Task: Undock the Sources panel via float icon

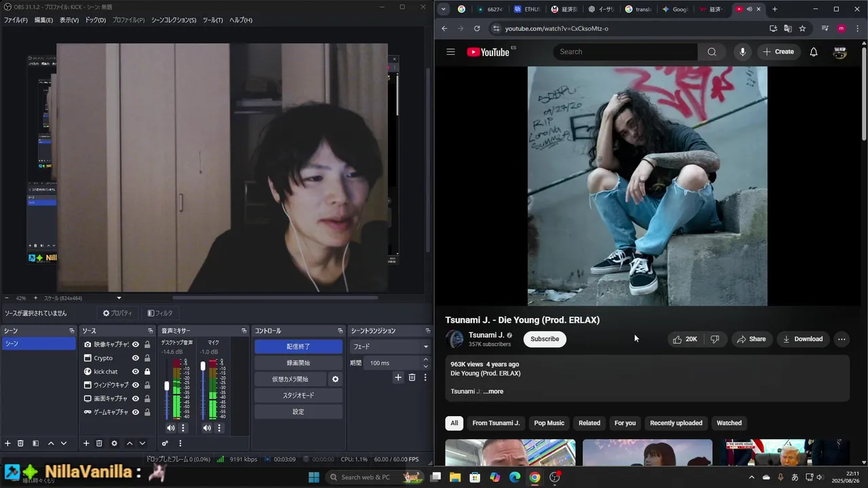Action: (x=150, y=331)
